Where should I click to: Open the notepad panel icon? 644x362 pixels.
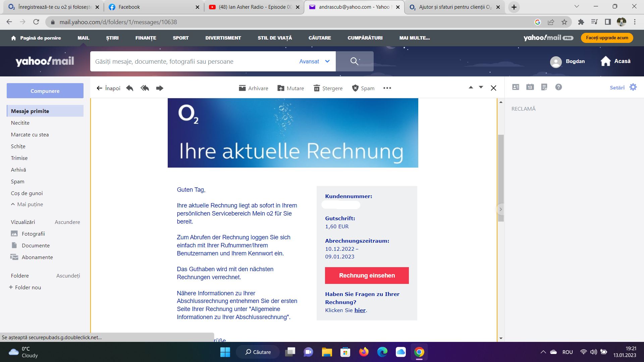[544, 87]
